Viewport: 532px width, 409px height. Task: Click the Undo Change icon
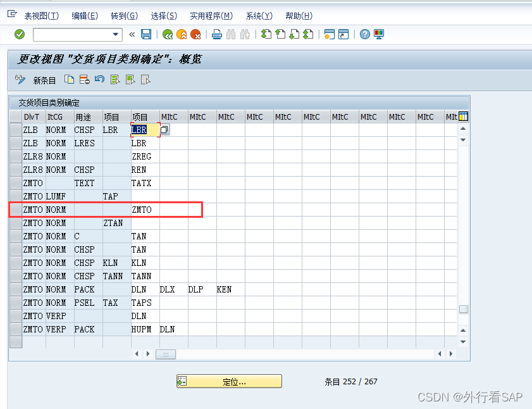tap(99, 80)
